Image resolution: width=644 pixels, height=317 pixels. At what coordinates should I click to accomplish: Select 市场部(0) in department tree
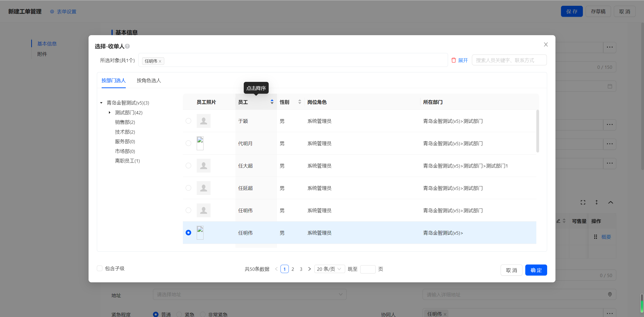(125, 151)
